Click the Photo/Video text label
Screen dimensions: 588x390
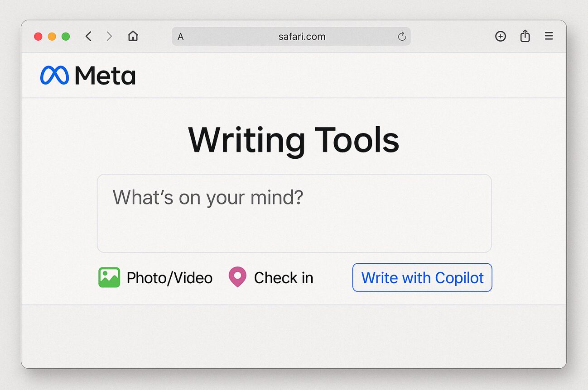pyautogui.click(x=169, y=278)
